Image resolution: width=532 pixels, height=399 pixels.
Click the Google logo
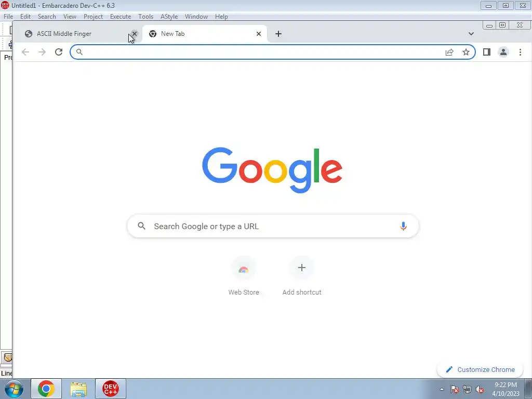click(272, 170)
